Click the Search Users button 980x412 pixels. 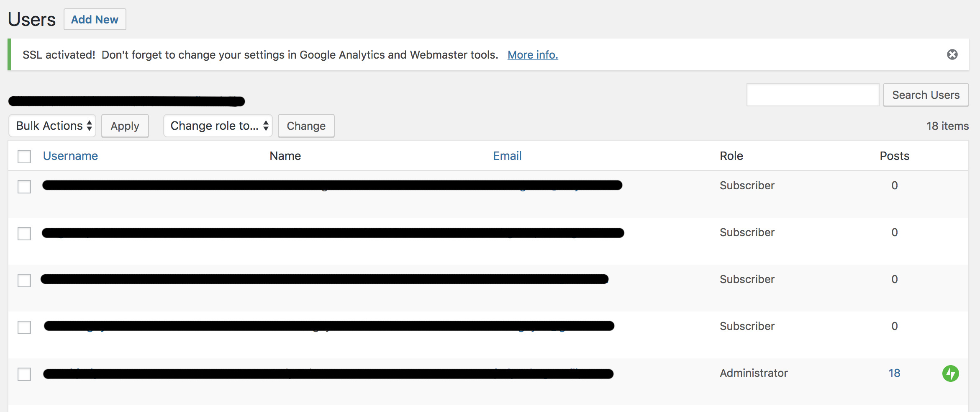click(x=926, y=95)
